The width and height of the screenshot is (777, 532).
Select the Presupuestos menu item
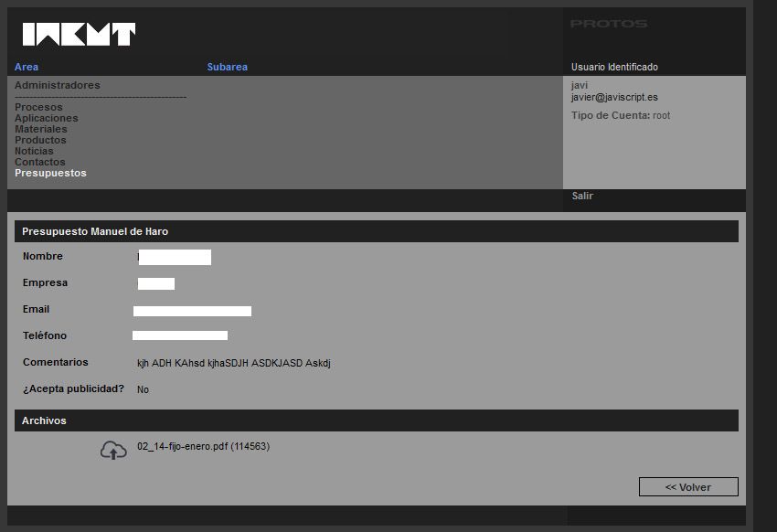click(50, 173)
